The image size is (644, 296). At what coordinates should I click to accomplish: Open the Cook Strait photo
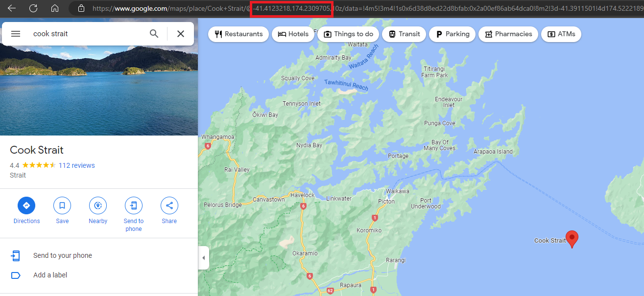pos(99,91)
